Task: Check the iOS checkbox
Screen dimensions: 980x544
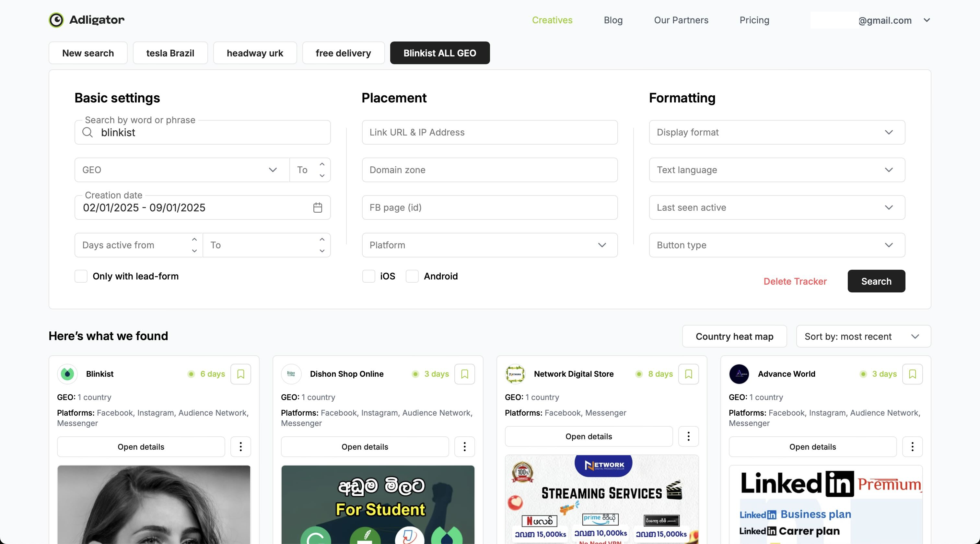Action: pyautogui.click(x=368, y=276)
